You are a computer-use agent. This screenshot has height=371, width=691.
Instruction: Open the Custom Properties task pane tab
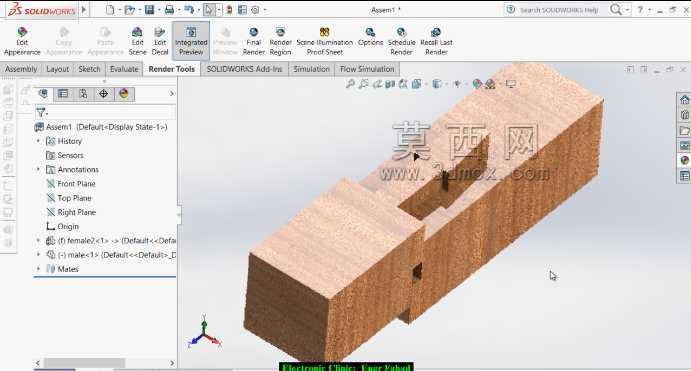(x=684, y=176)
